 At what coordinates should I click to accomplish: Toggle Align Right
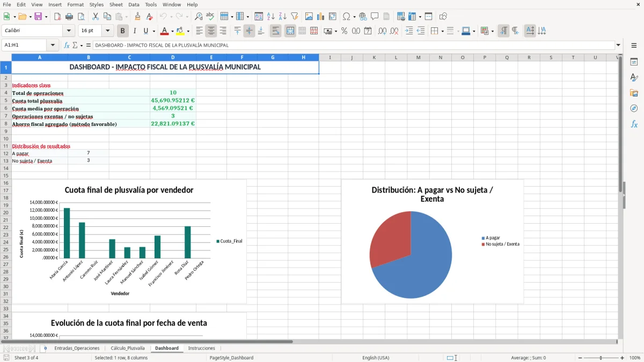tap(223, 31)
